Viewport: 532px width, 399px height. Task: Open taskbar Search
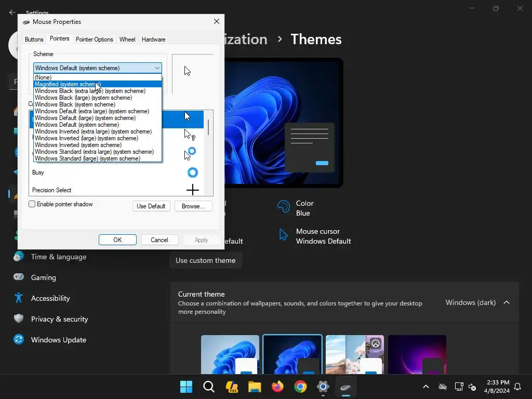pos(209,387)
